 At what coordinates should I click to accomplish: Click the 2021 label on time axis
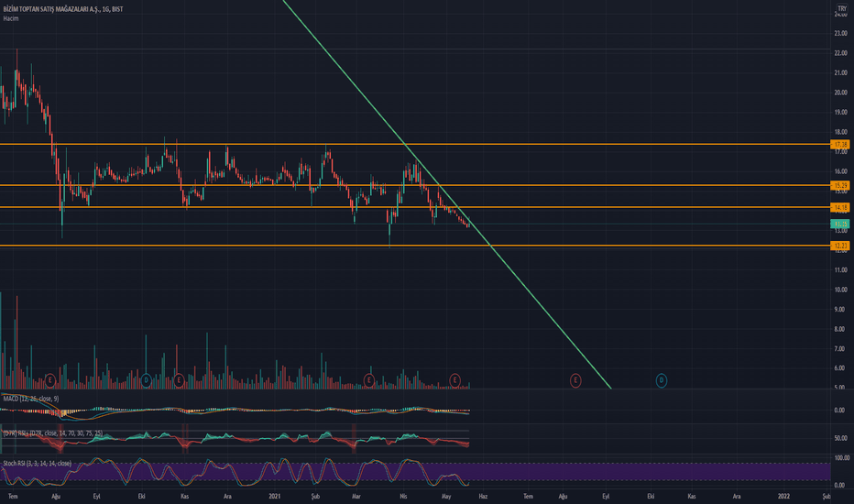(275, 497)
